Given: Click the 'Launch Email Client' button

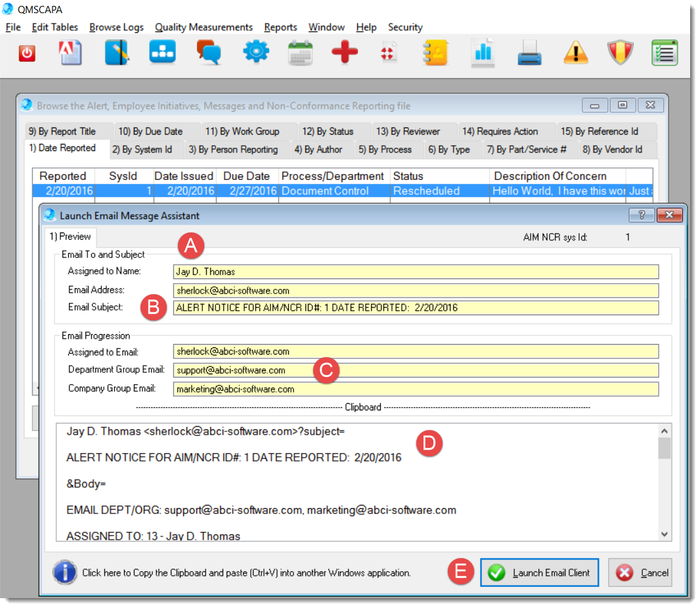Looking at the screenshot, I should click(x=540, y=572).
